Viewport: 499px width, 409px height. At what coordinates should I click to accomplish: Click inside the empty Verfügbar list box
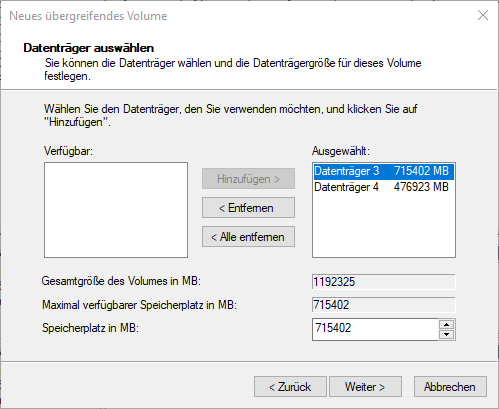[x=116, y=210]
